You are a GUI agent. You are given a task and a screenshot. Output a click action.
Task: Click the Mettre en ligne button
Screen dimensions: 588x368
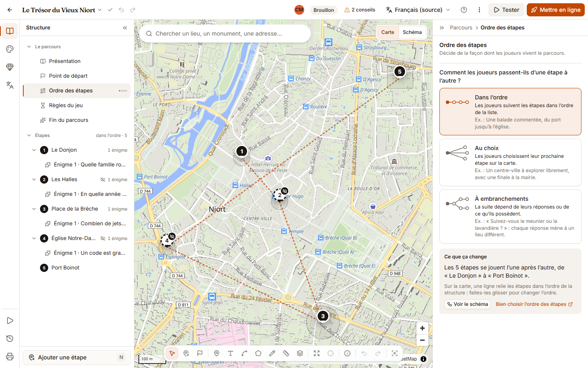pos(556,10)
